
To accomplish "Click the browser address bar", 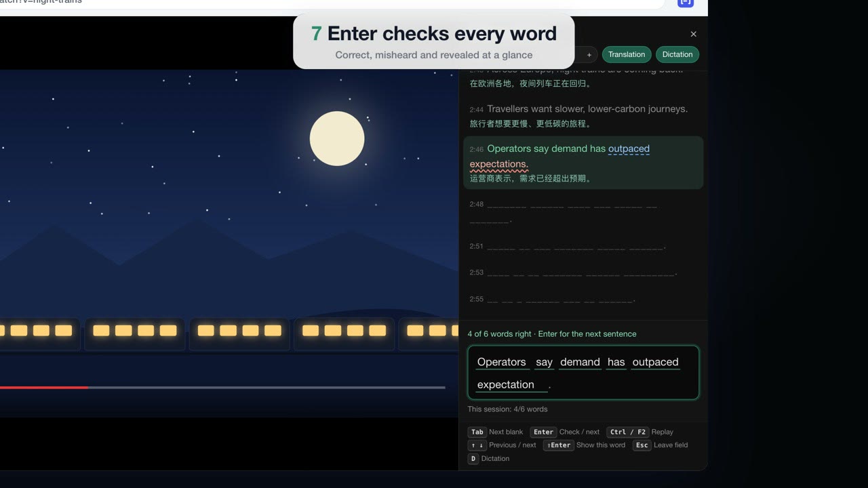I will tap(332, 3).
